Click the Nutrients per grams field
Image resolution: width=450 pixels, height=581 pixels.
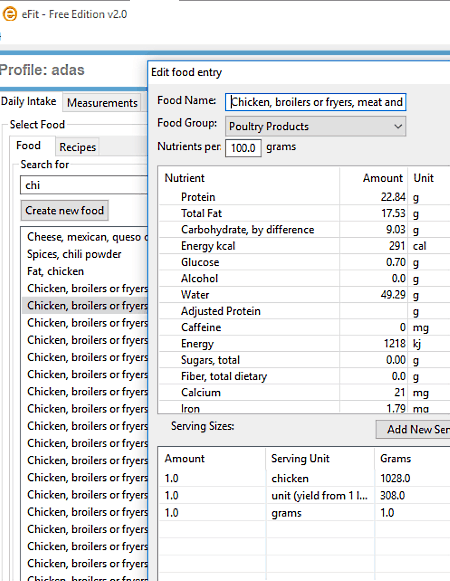coord(243,148)
